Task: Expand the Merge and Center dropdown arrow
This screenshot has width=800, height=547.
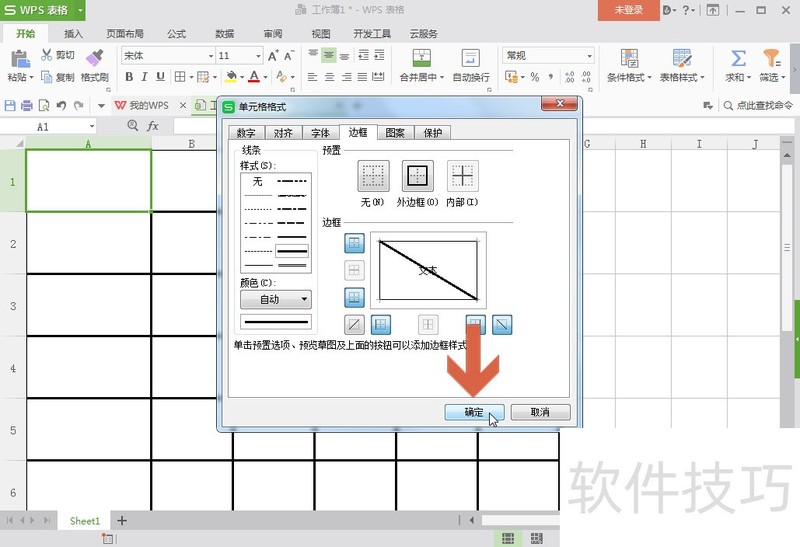Action: [x=442, y=78]
